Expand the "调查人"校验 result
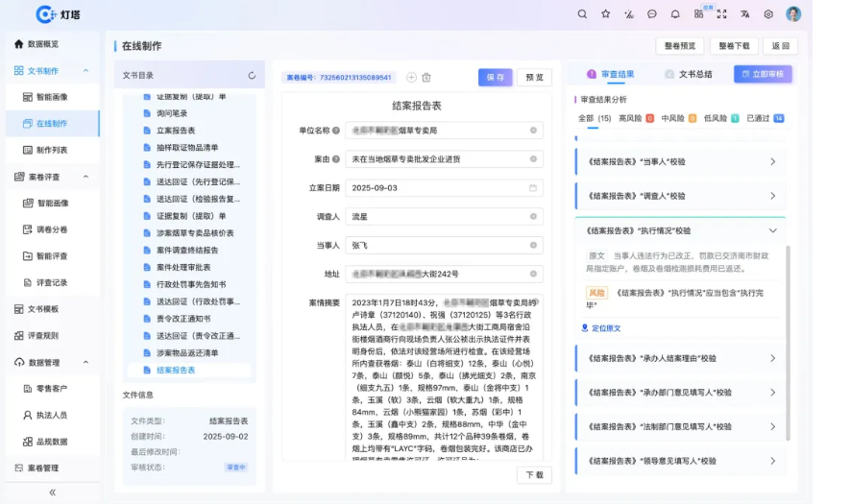The image size is (851, 504). pyautogui.click(x=681, y=196)
